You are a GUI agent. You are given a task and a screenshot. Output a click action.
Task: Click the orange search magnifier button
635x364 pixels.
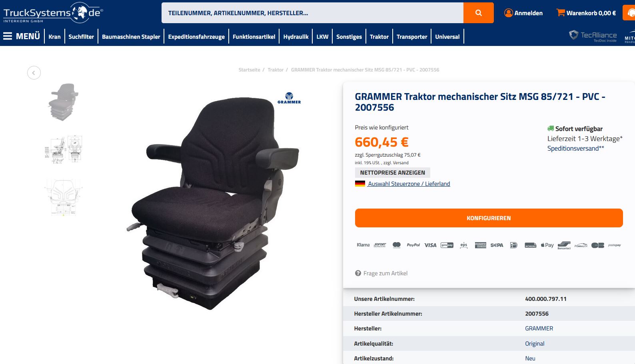(478, 13)
